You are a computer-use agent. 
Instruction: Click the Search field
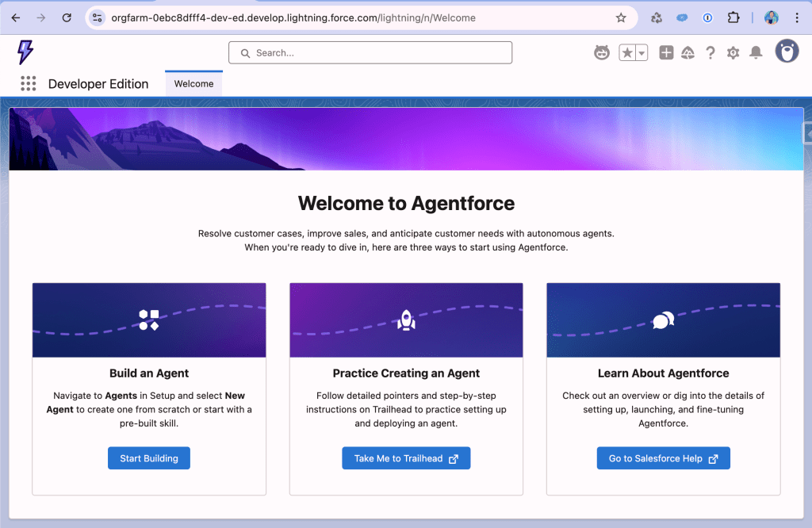370,52
